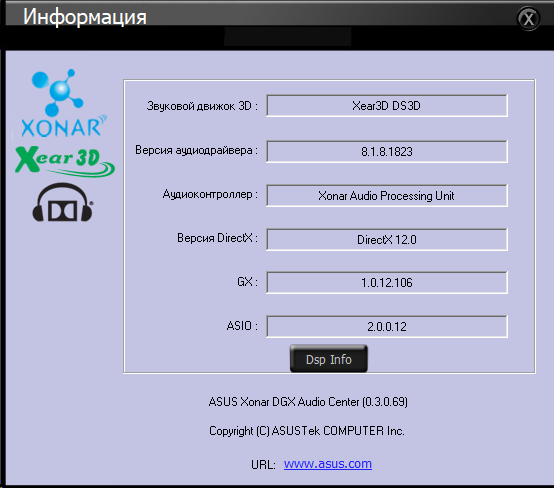Screen dimensions: 554x488
Task: Click the DirectX 12.0 version field
Action: [387, 240]
